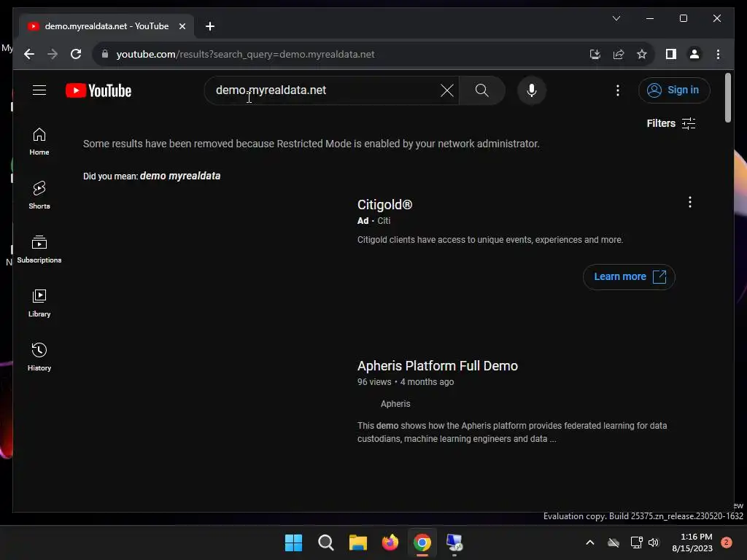Viewport: 747px width, 560px height.
Task: Click the Chrome address bar URL
Action: click(245, 54)
